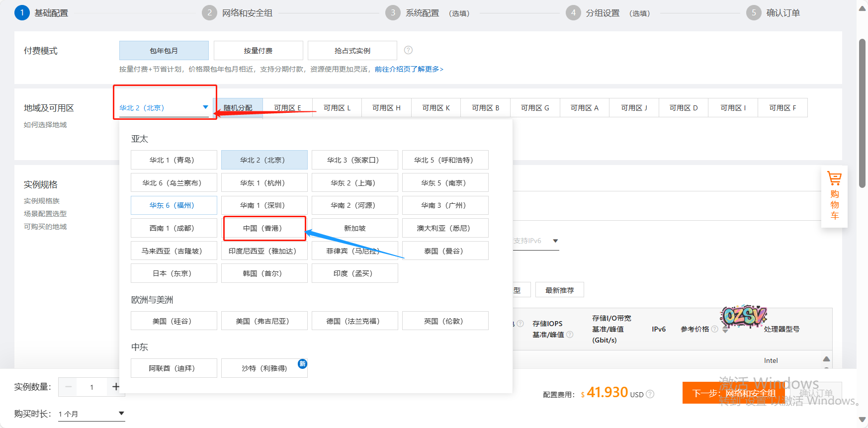Select the 包年包月 payment mode
The width and height of the screenshot is (868, 428).
(164, 51)
